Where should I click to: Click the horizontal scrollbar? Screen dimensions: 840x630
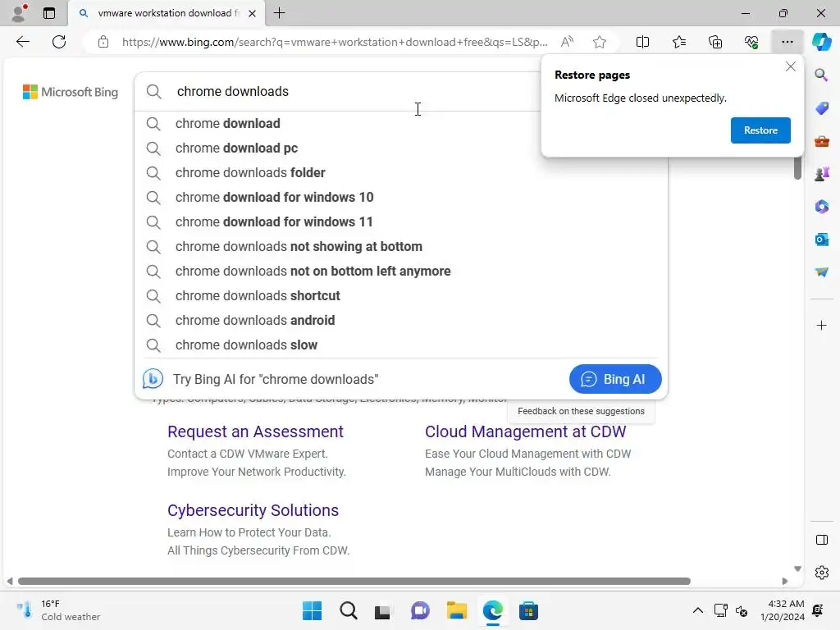(x=354, y=582)
